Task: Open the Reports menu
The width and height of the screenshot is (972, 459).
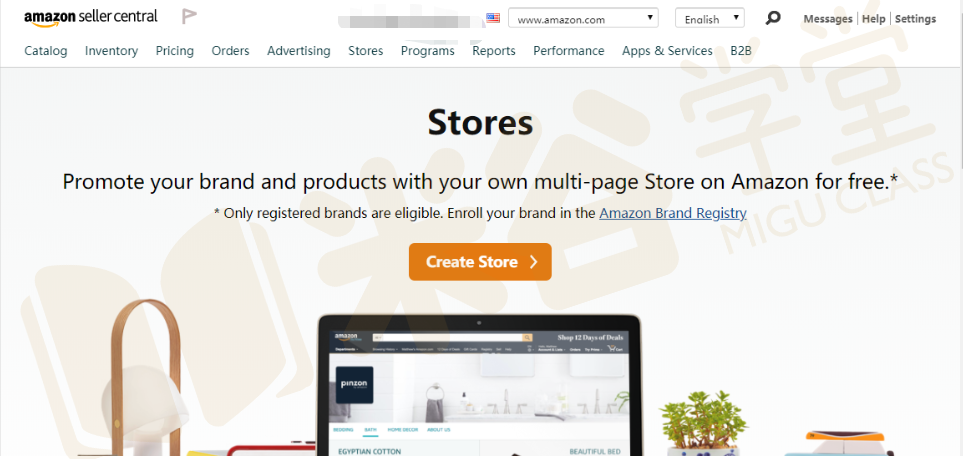Action: point(494,51)
